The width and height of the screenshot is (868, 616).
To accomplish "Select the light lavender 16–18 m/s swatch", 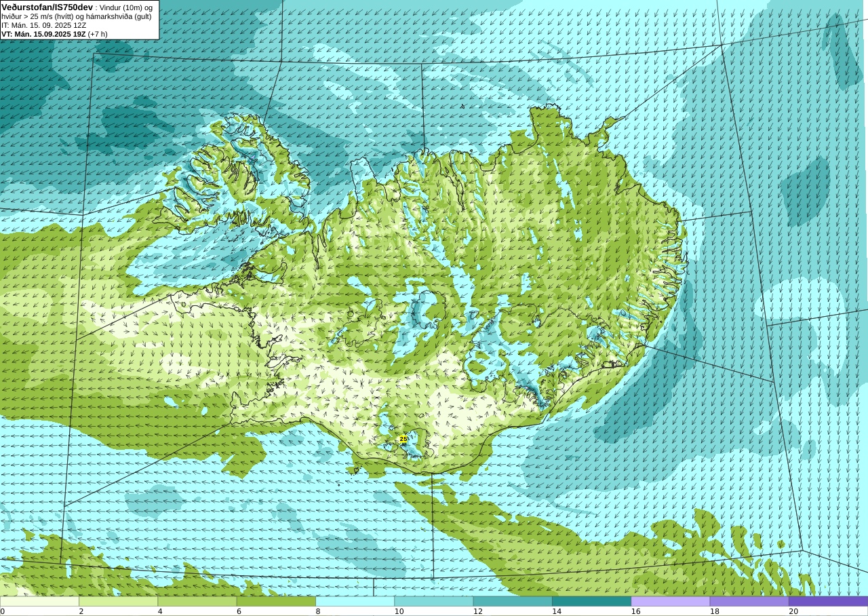I will click(x=671, y=601).
